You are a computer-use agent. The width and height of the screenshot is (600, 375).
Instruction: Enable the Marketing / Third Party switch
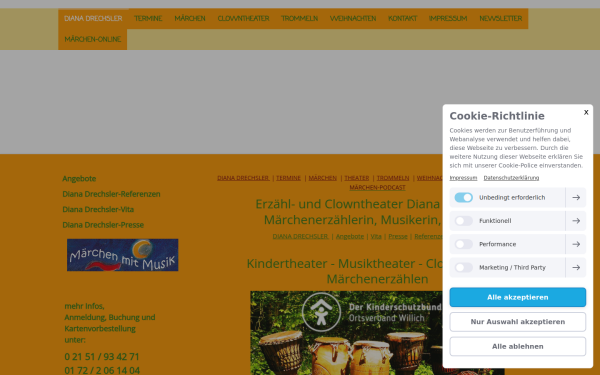click(463, 267)
